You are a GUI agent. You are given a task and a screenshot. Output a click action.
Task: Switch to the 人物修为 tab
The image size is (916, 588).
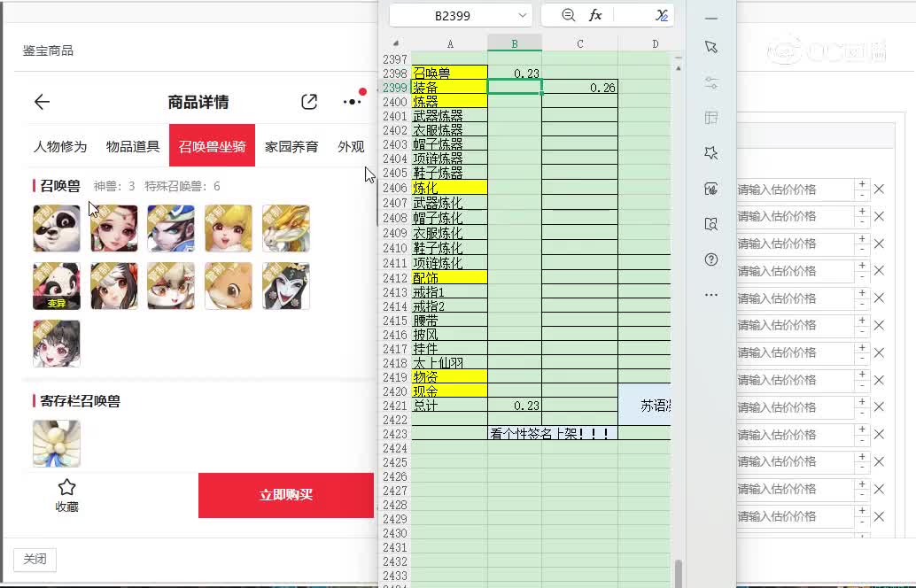click(60, 146)
